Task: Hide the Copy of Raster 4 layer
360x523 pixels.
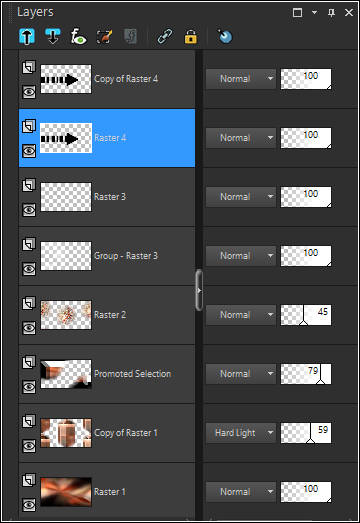Action: (29, 92)
